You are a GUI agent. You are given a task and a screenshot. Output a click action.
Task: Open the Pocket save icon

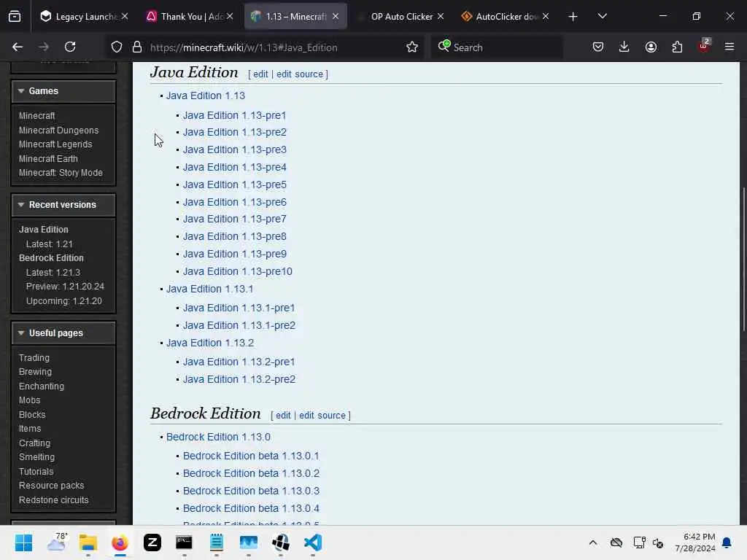tap(598, 47)
